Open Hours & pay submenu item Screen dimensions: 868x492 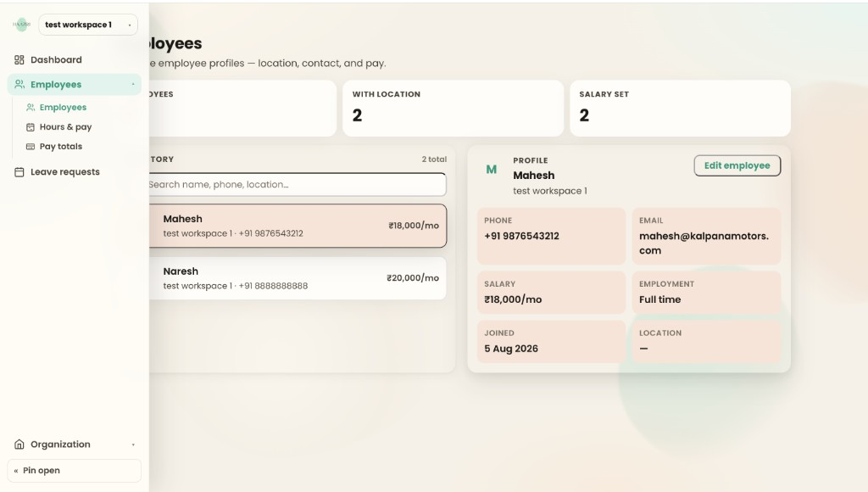pos(65,127)
